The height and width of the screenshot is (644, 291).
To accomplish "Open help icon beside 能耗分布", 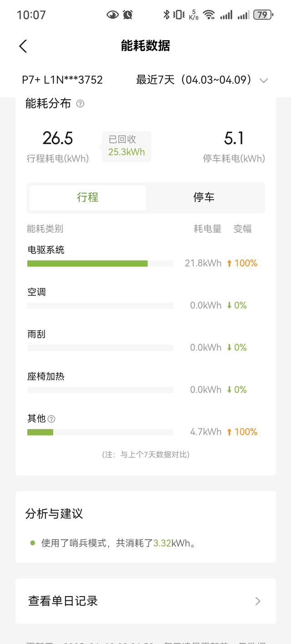I will coord(80,104).
